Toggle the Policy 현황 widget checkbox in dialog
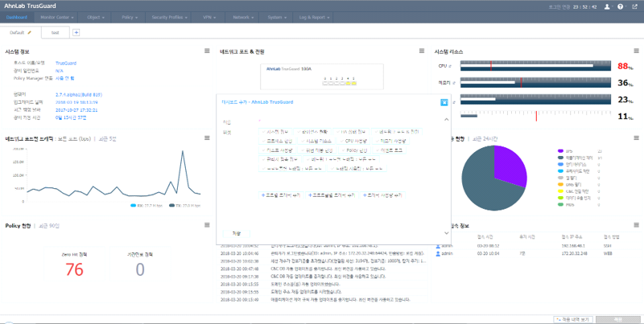Screen dimensions: 644x324 pyautogui.click(x=343, y=150)
